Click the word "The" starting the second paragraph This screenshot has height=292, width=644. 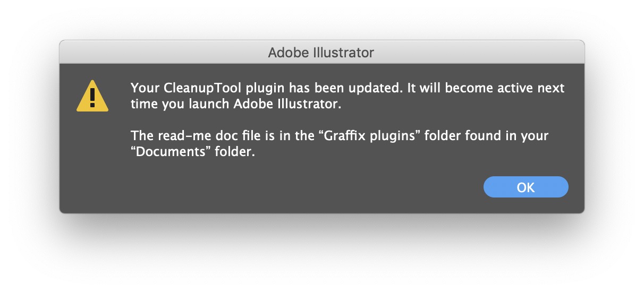141,136
